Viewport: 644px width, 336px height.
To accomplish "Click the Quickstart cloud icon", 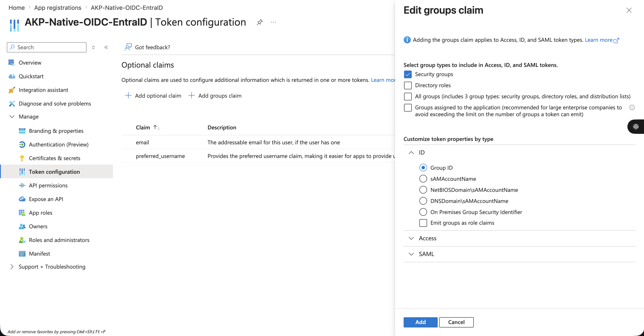I will (x=12, y=76).
